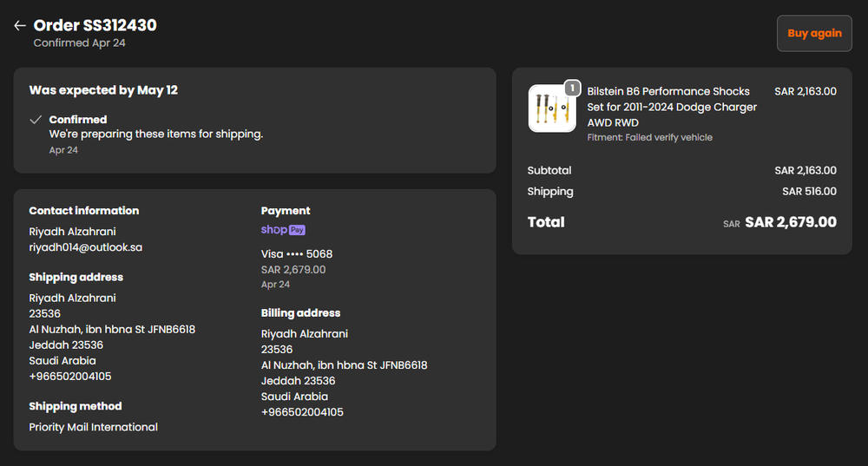This screenshot has width=868, height=466.
Task: Click the Confirmed checkmark icon
Action: click(36, 120)
